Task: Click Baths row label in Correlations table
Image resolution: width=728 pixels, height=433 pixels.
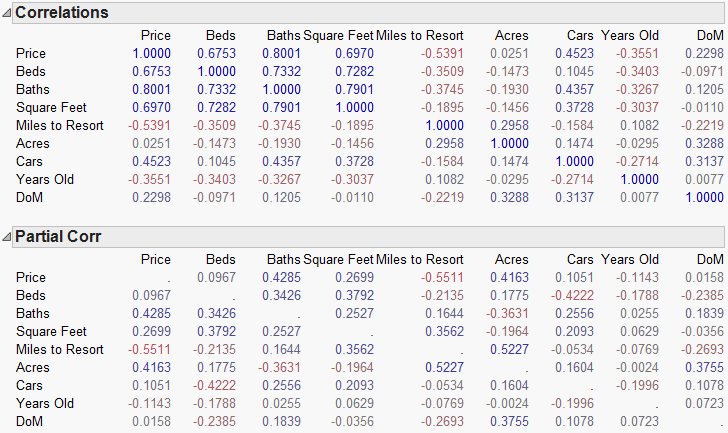Action: click(x=32, y=90)
